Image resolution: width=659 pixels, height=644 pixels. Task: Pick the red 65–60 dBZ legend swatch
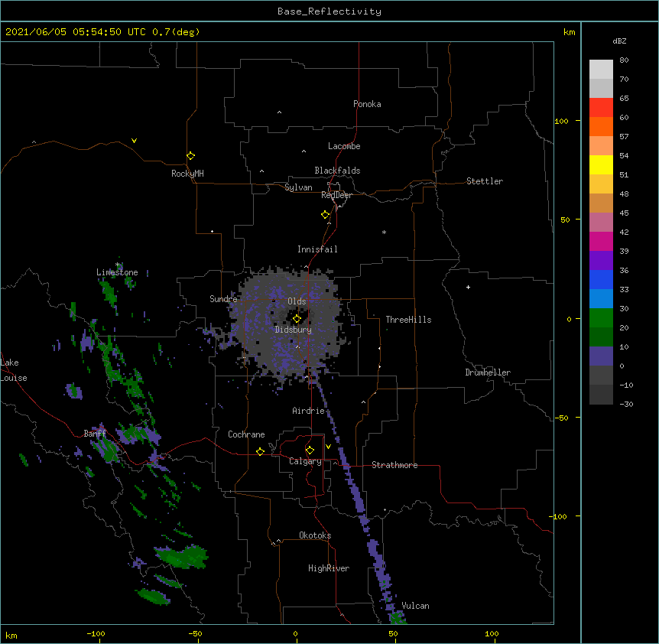point(601,108)
